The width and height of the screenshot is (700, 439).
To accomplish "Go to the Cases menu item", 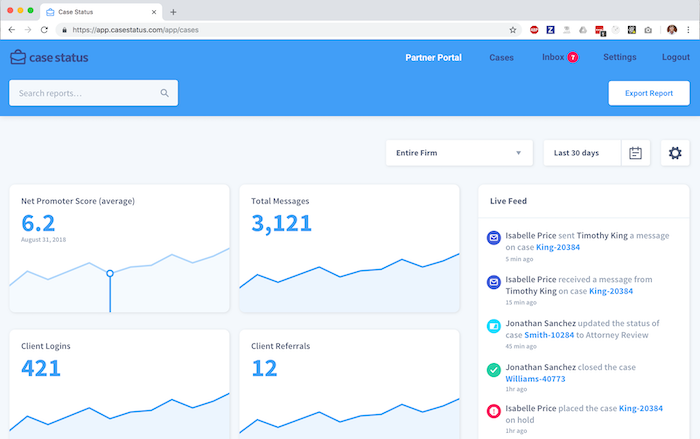I will point(501,57).
